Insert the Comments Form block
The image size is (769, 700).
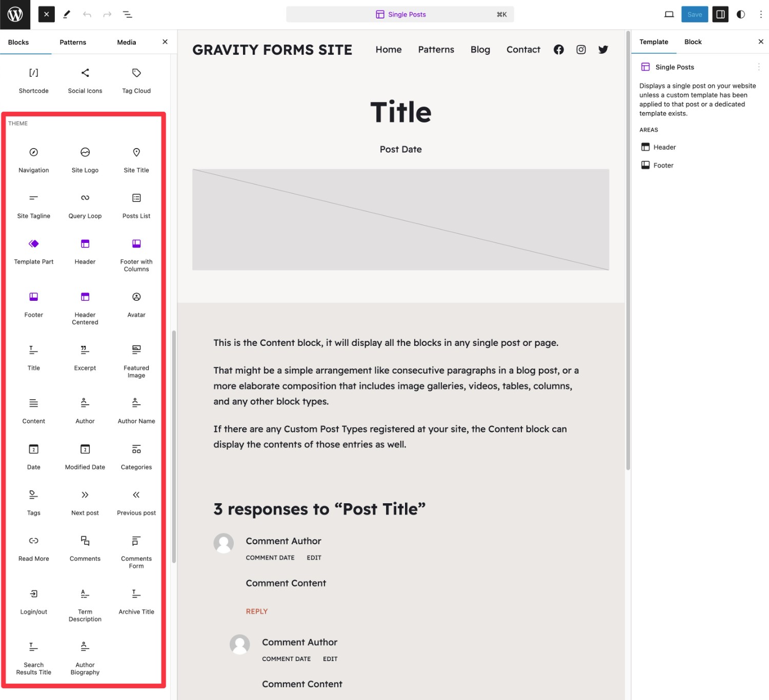(136, 552)
